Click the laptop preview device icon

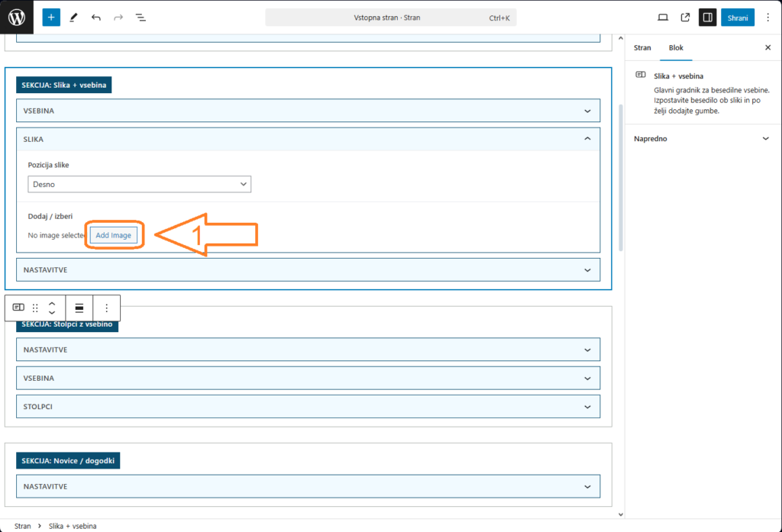pyautogui.click(x=663, y=17)
